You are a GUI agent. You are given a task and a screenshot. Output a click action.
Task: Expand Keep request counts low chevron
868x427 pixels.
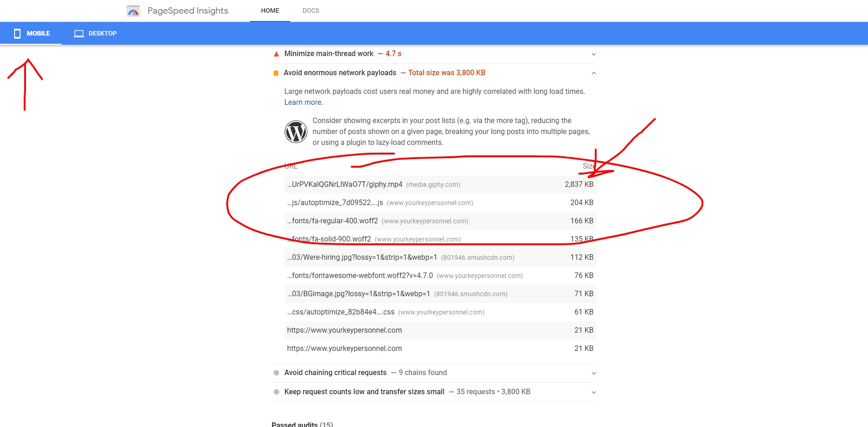coord(593,392)
